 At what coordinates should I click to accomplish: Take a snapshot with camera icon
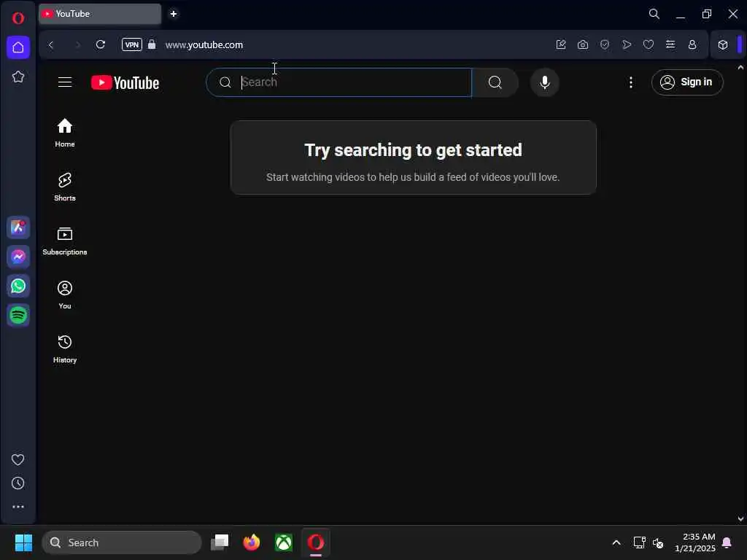coord(583,44)
